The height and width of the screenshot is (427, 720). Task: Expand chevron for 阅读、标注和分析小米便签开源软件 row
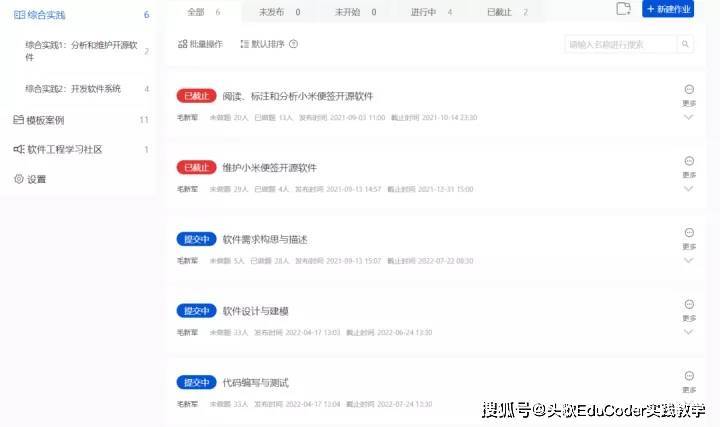(x=688, y=116)
